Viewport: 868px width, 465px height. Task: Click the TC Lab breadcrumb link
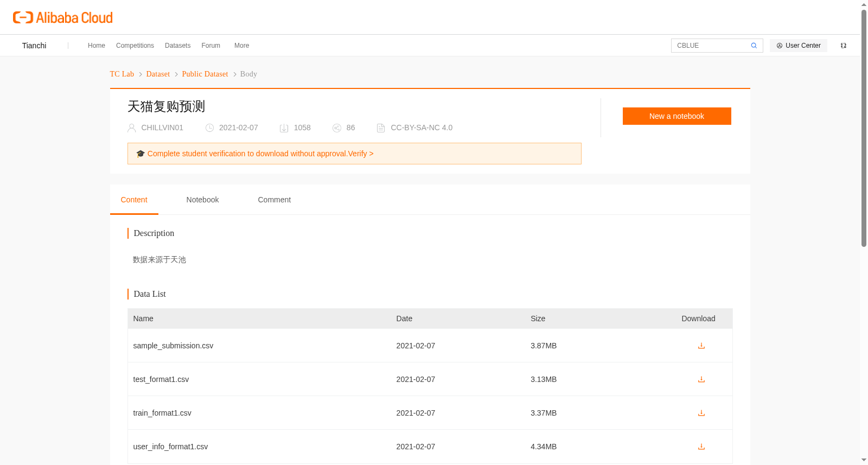[122, 74]
